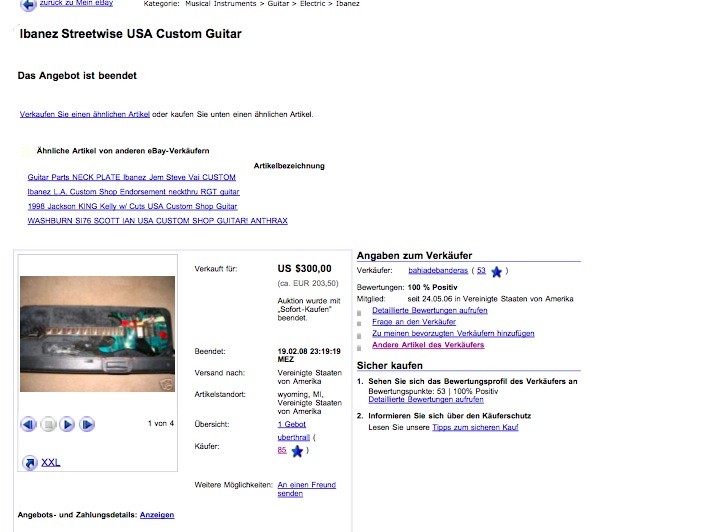Open WASHBURN SI76 SCOTT IAN listing

pos(158,220)
